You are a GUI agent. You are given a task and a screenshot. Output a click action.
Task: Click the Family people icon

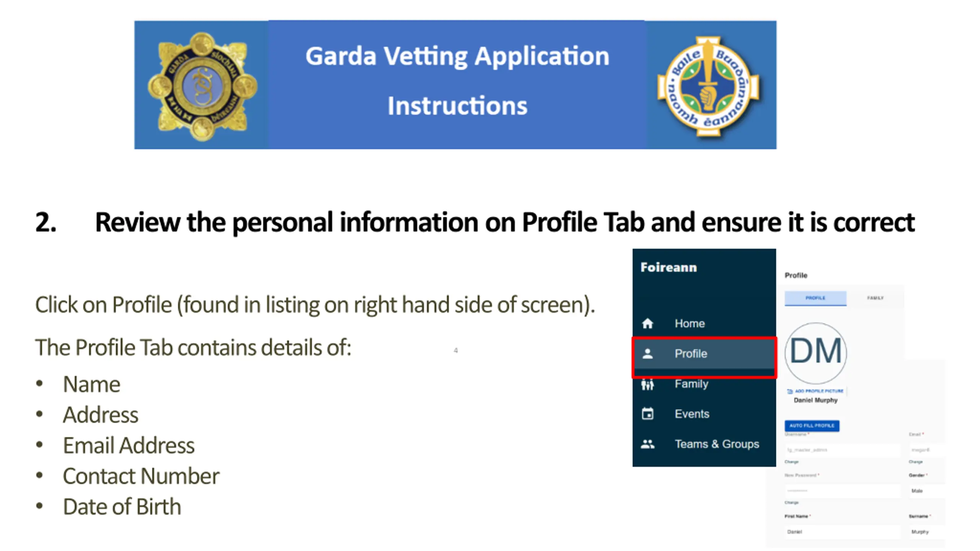pos(647,384)
